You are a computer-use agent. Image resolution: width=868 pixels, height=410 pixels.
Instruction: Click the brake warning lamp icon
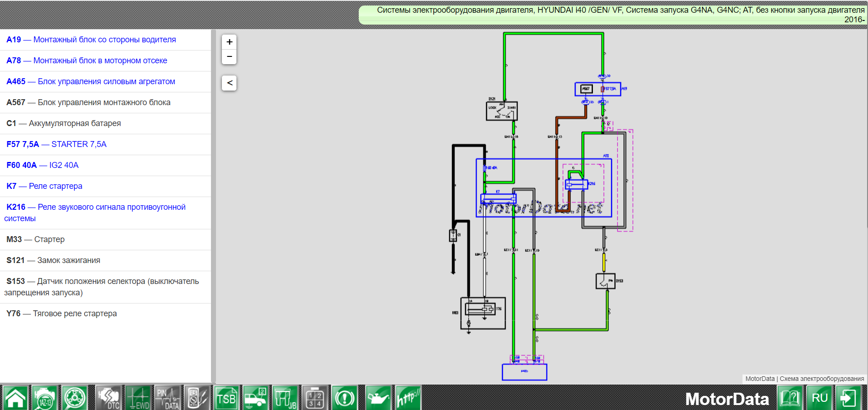[345, 398]
